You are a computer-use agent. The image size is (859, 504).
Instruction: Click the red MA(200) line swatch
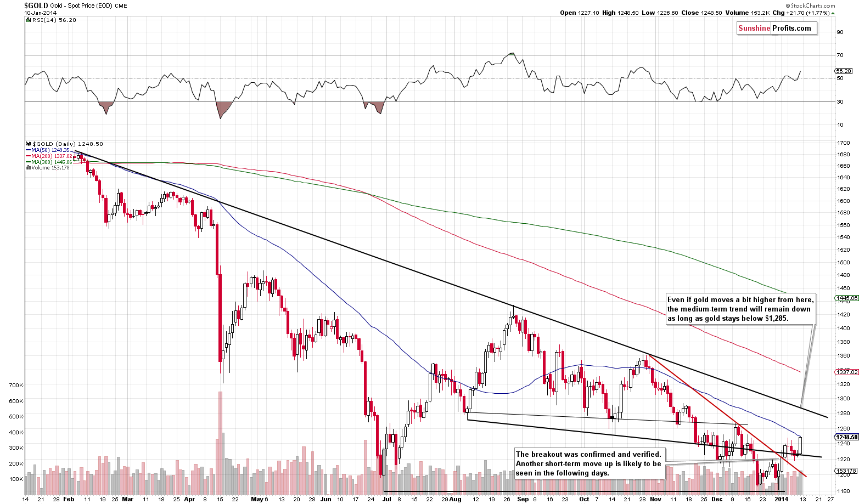28,156
